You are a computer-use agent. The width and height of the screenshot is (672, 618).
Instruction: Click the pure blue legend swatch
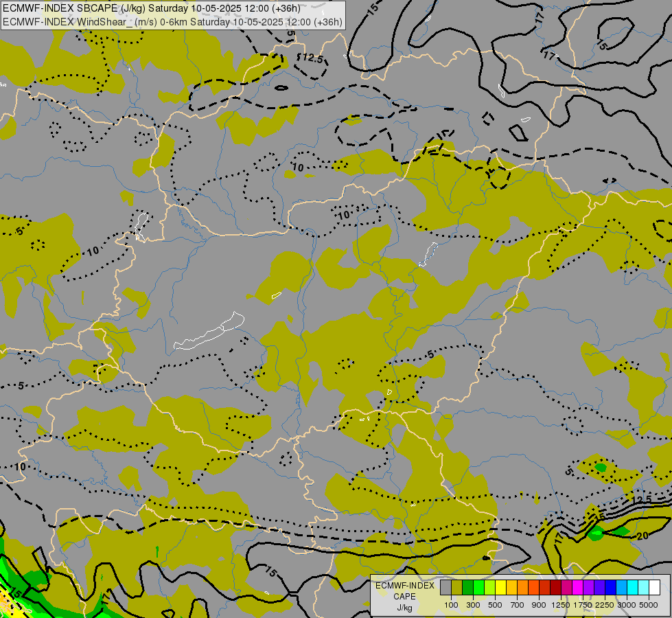pos(610,587)
